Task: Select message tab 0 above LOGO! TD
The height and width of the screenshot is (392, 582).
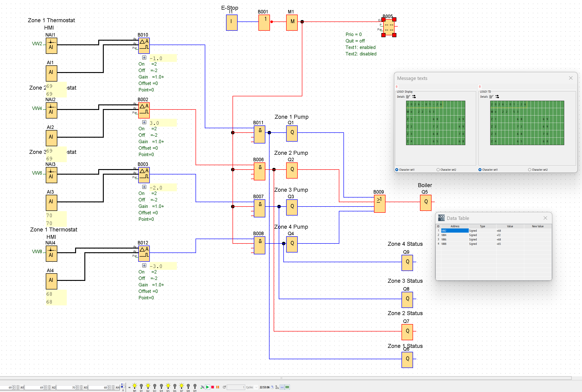Action: pyautogui.click(x=480, y=87)
